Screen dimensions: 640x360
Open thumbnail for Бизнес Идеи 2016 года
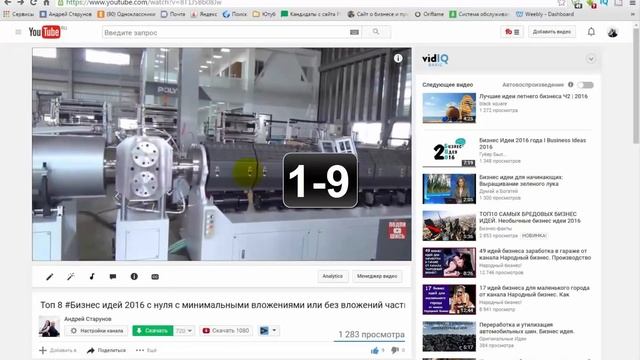449,152
